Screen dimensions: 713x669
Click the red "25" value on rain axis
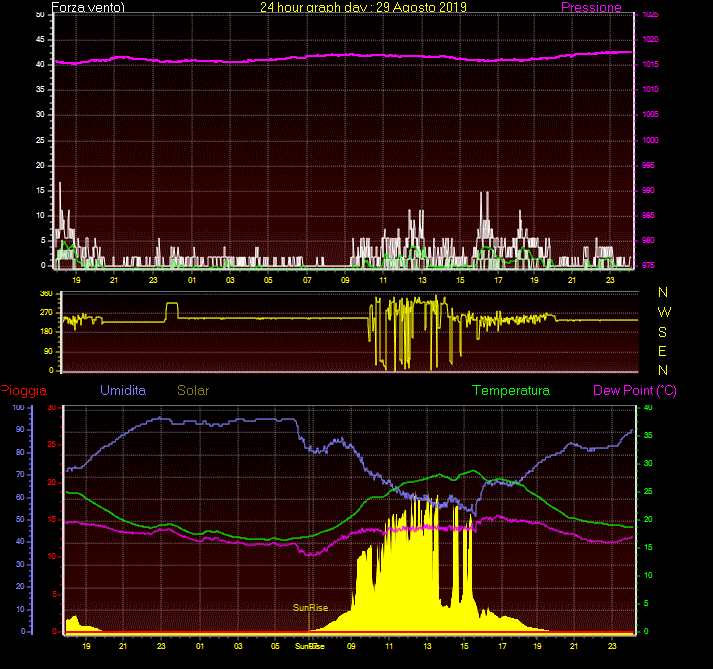pos(51,444)
